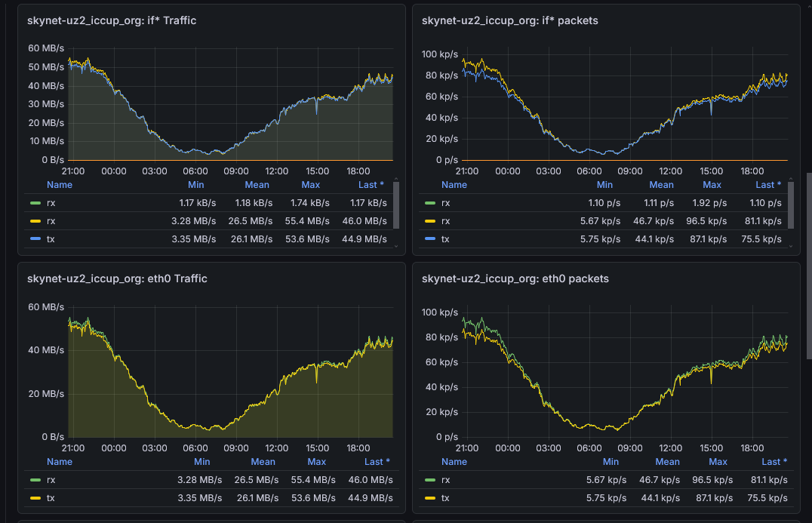Click Name header in if* packets legend
This screenshot has width=812, height=523.
click(x=454, y=185)
